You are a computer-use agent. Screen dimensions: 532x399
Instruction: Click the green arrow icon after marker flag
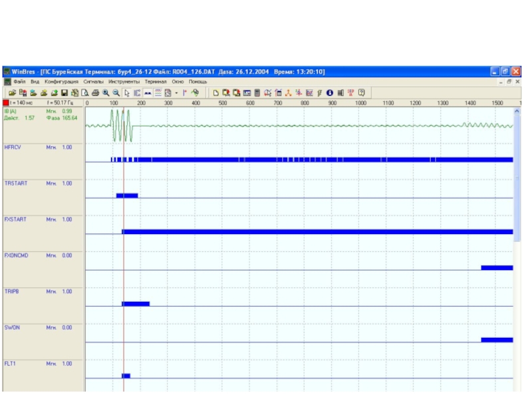[196, 93]
